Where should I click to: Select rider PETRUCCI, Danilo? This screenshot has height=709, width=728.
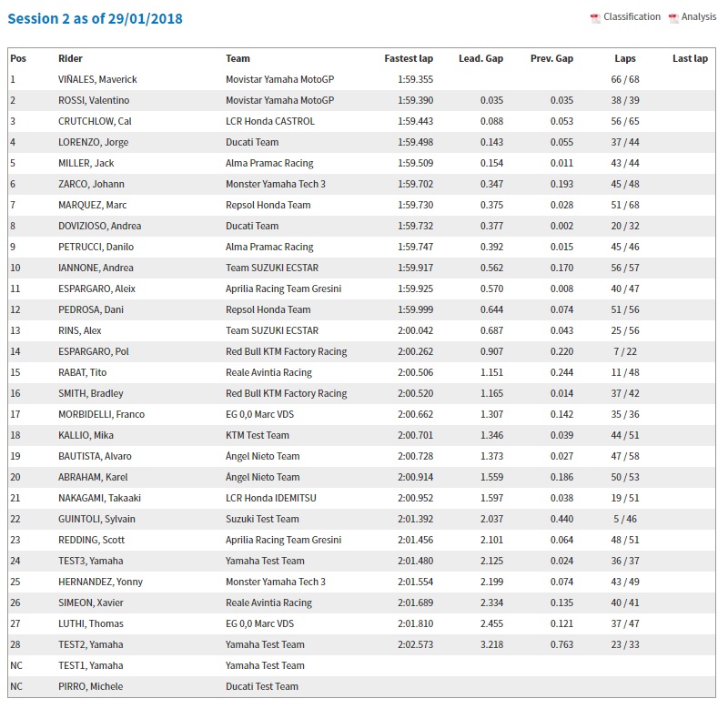tap(96, 247)
